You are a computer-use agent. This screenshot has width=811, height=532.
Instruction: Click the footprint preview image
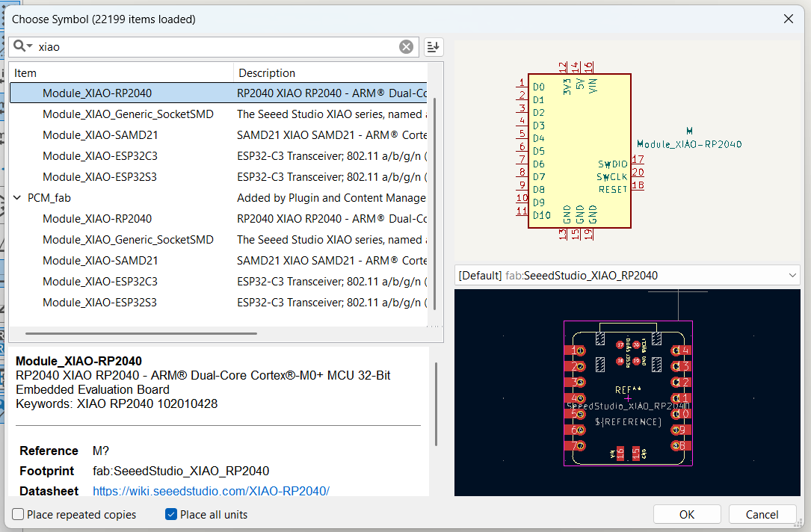[627, 392]
